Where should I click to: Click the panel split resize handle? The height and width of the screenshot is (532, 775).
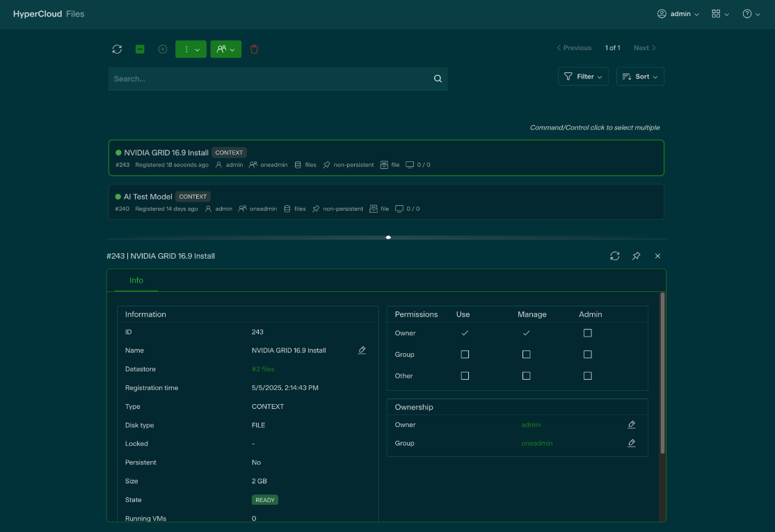388,237
